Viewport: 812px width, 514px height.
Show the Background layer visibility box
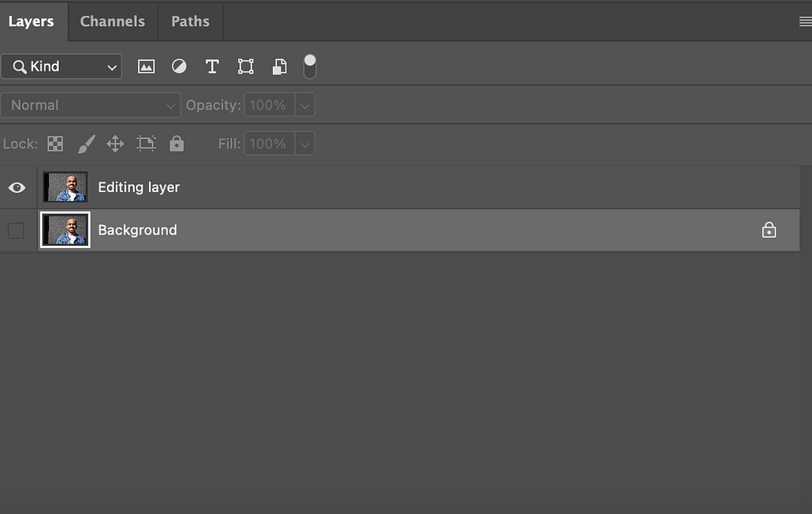pyautogui.click(x=16, y=231)
